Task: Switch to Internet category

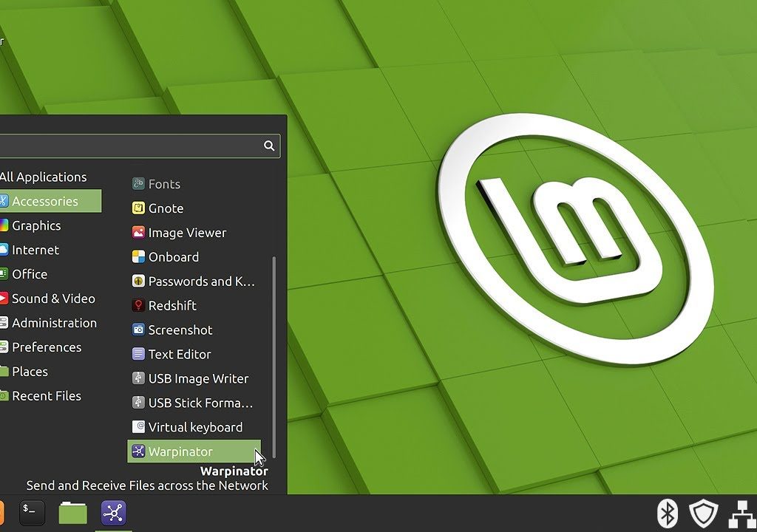Action: point(51,250)
